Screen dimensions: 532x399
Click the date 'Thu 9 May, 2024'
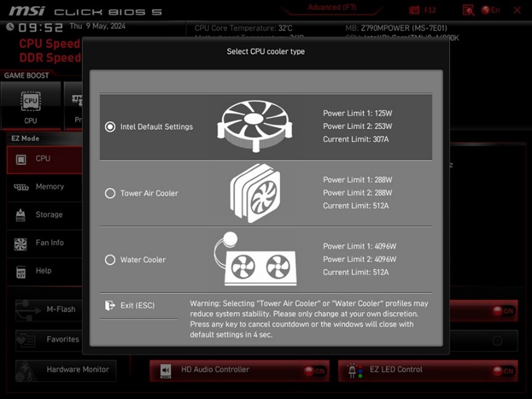coord(97,26)
